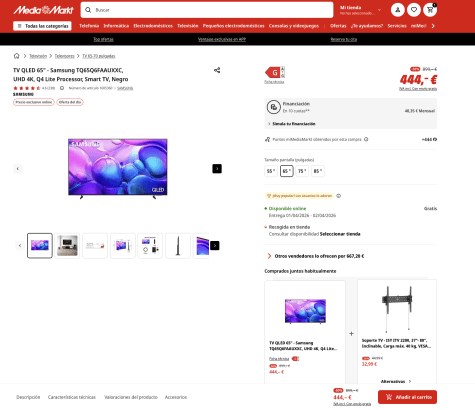This screenshot has width=475, height=410.
Task: Click Añadir al carrito button
Action: (x=407, y=397)
